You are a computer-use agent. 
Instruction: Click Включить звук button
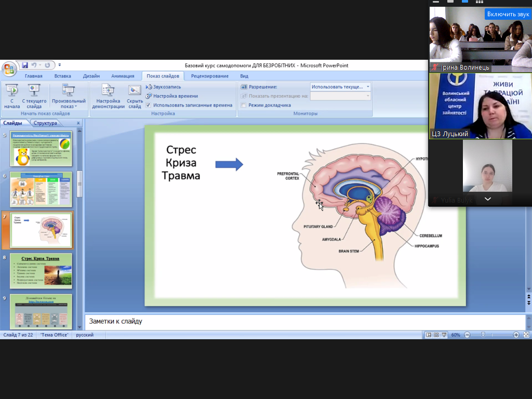tap(508, 14)
